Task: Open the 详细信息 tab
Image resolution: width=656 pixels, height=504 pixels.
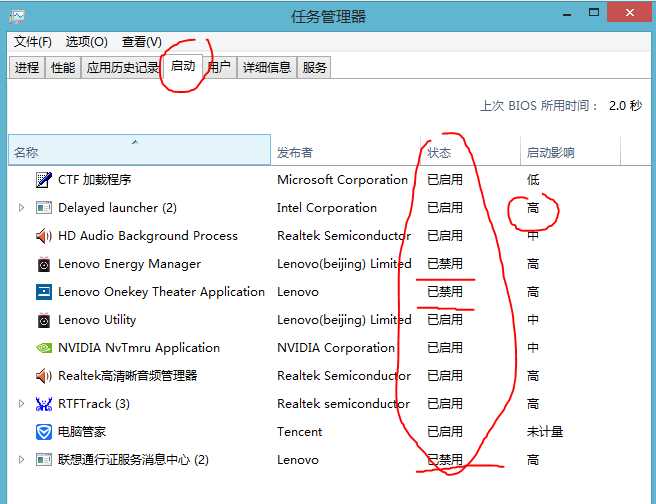Action: coord(267,67)
